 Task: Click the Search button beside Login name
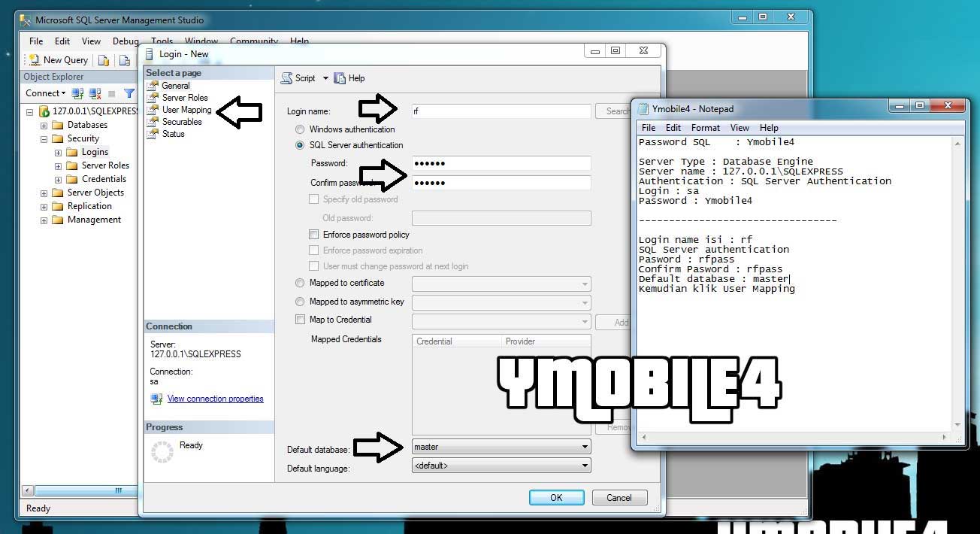(x=615, y=111)
